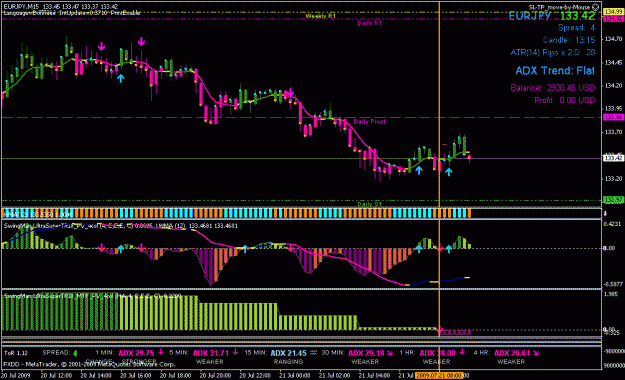Click the '1 MIN: ADX 29.75' reading
This screenshot has width=625, height=380.
(124, 353)
